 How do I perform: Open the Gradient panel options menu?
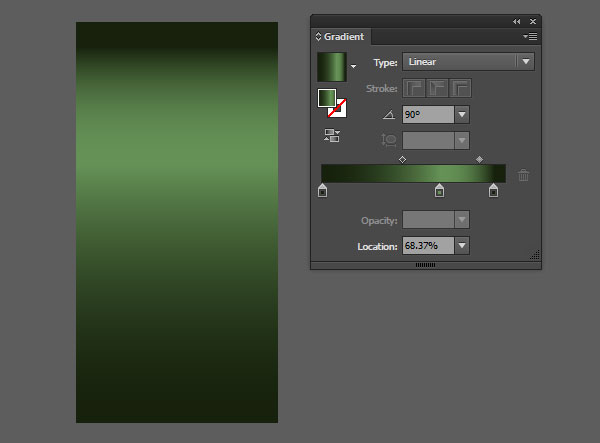(x=530, y=37)
